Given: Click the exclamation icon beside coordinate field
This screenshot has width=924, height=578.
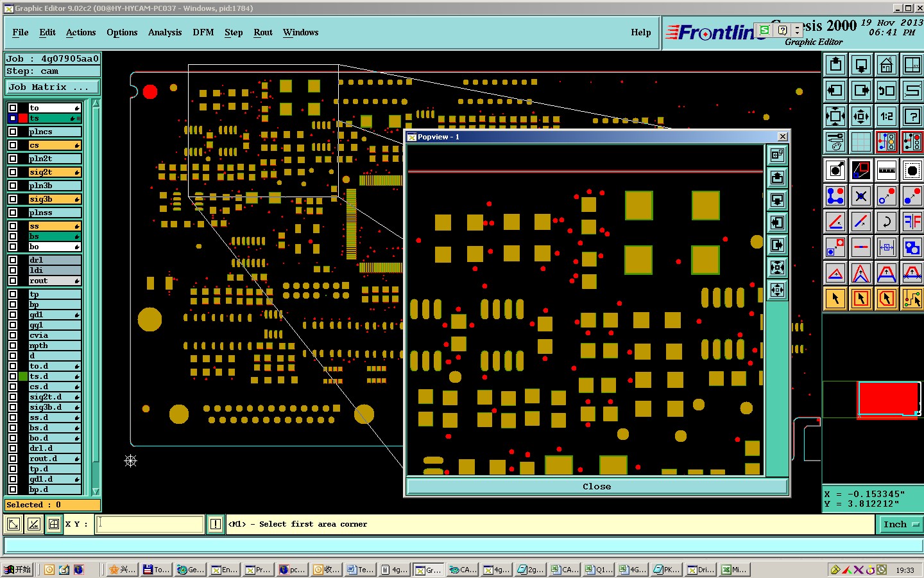Looking at the screenshot, I should 216,524.
